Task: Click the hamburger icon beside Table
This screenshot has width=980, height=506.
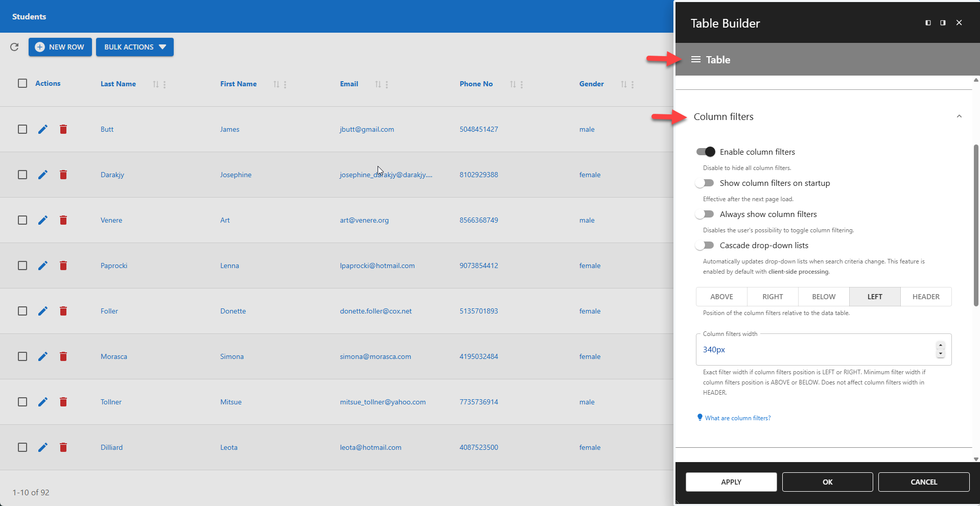Action: [695, 59]
